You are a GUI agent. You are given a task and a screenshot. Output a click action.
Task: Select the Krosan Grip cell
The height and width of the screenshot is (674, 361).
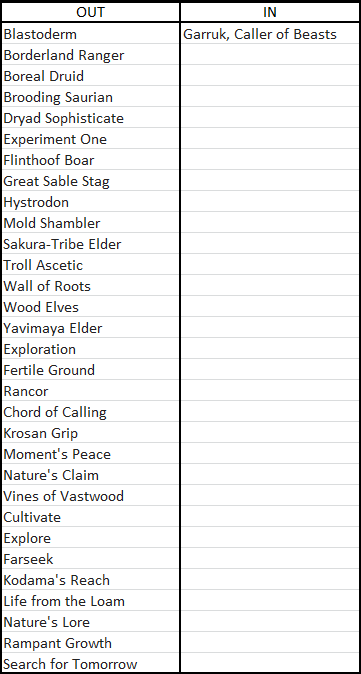90,433
